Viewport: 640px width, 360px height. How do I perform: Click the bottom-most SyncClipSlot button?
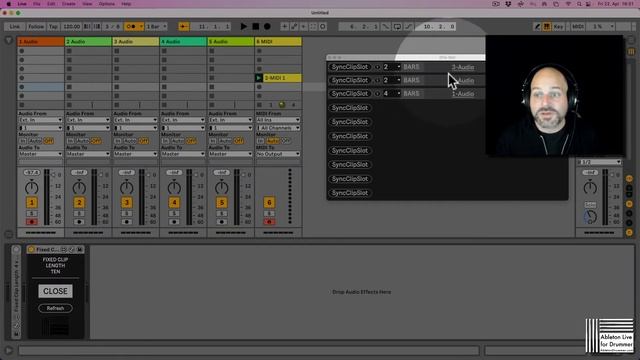point(350,193)
